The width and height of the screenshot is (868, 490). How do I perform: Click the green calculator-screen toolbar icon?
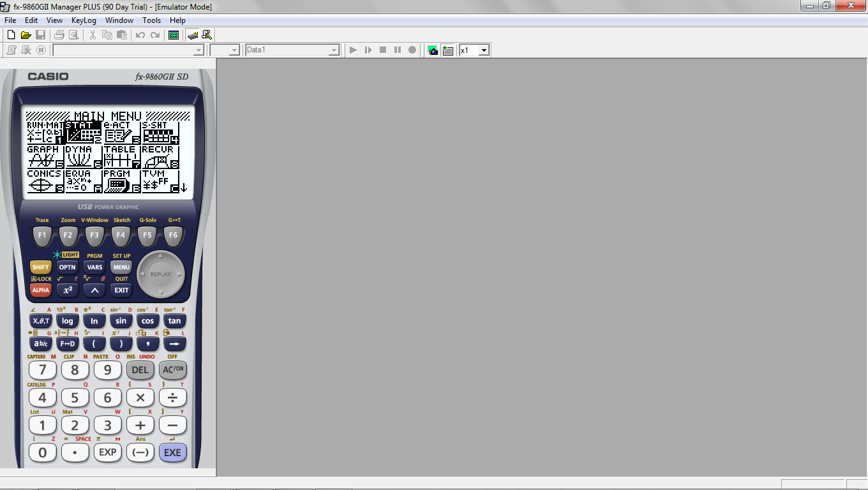(174, 35)
